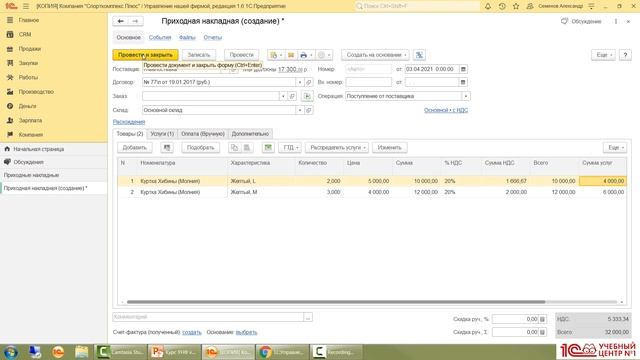Open the calendar for document date
The image size is (640, 360).
(463, 69)
